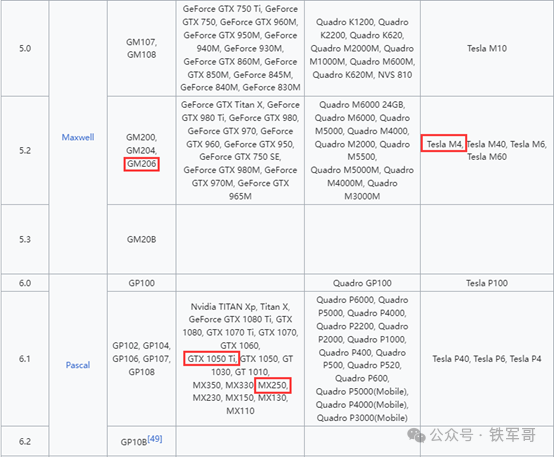Open the Pascal architecture link

pyautogui.click(x=78, y=365)
